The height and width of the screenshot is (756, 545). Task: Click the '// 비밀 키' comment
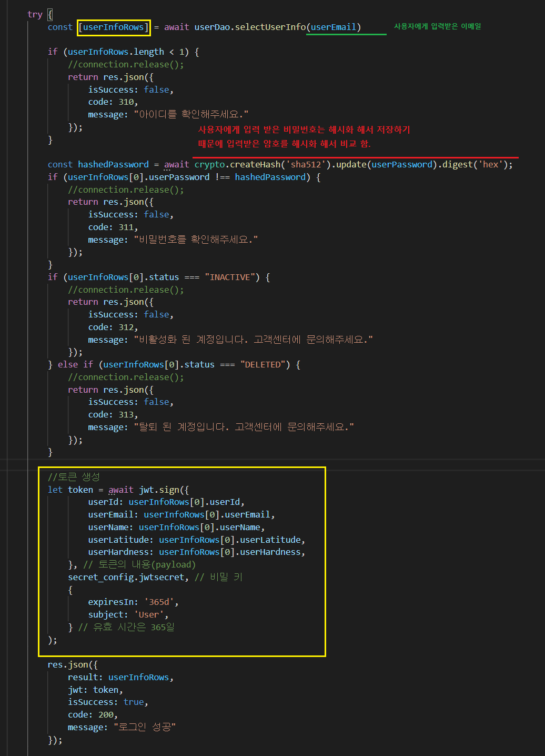coord(218,578)
